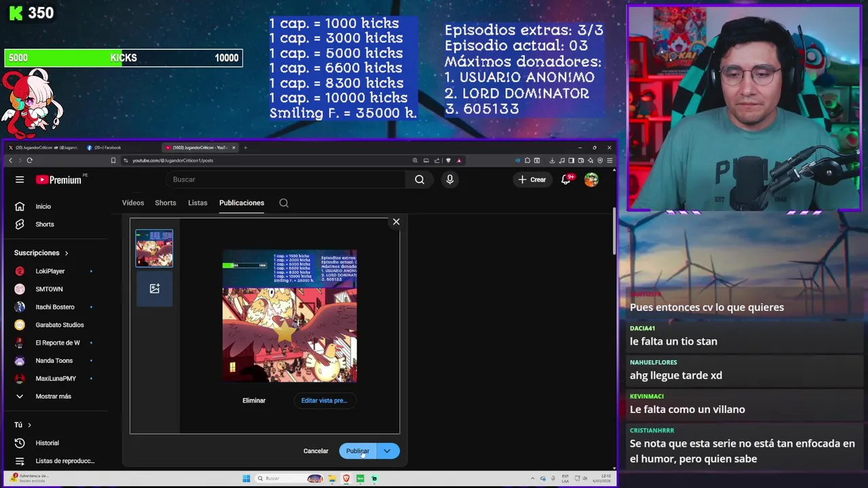Click the browser back arrow
Screen dimensions: 868x488
click(x=10, y=161)
